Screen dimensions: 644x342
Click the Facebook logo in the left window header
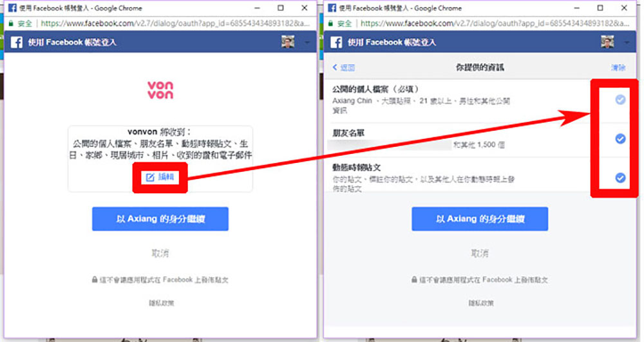tap(17, 43)
